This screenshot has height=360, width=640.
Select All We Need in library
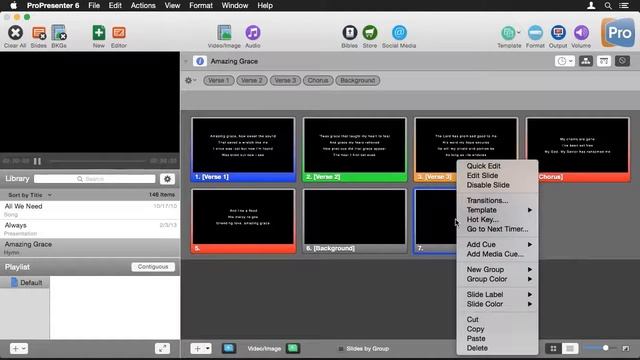pos(90,210)
